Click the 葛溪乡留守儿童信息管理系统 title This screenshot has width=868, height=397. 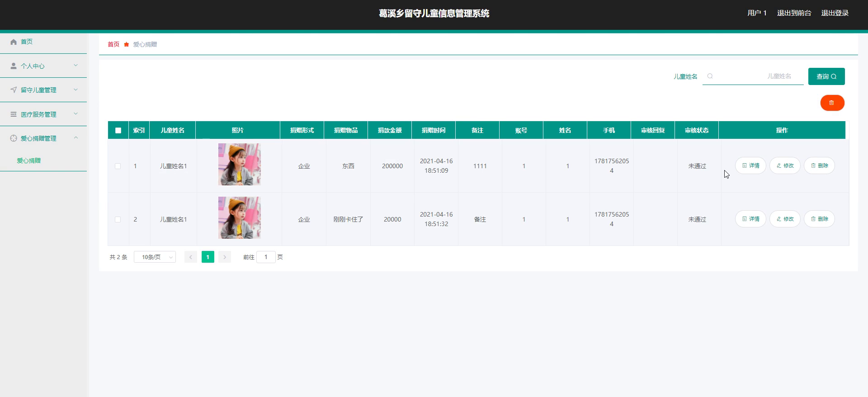tap(434, 13)
